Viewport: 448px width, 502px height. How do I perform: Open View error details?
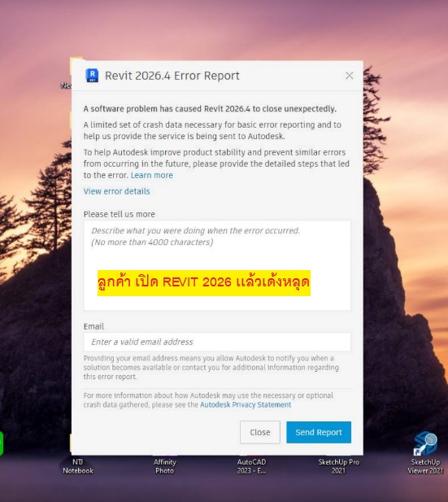tap(116, 191)
